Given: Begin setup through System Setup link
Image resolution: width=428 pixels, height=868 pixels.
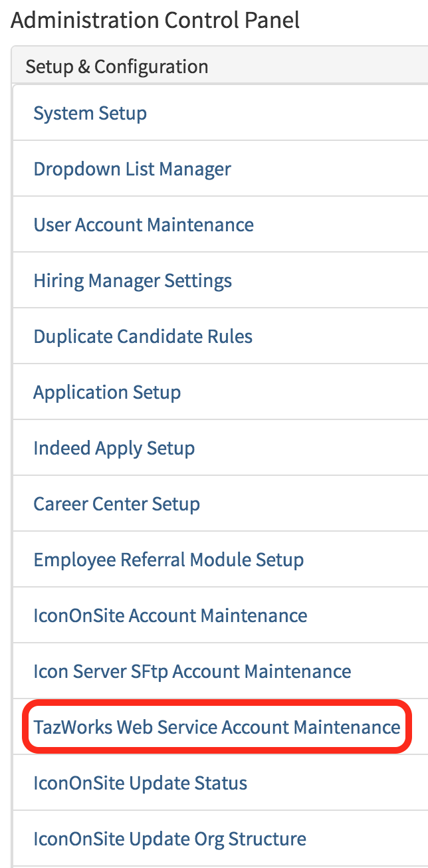Looking at the screenshot, I should [90, 112].
